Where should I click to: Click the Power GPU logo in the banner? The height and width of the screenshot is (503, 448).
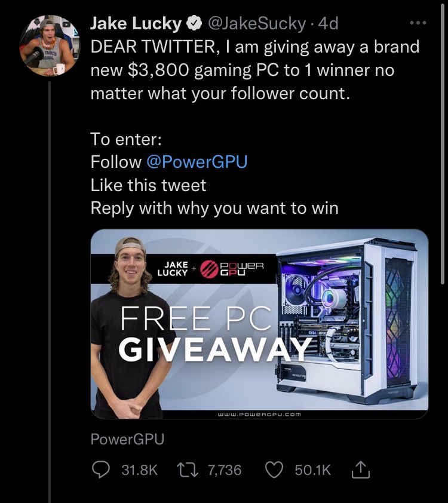point(231,267)
